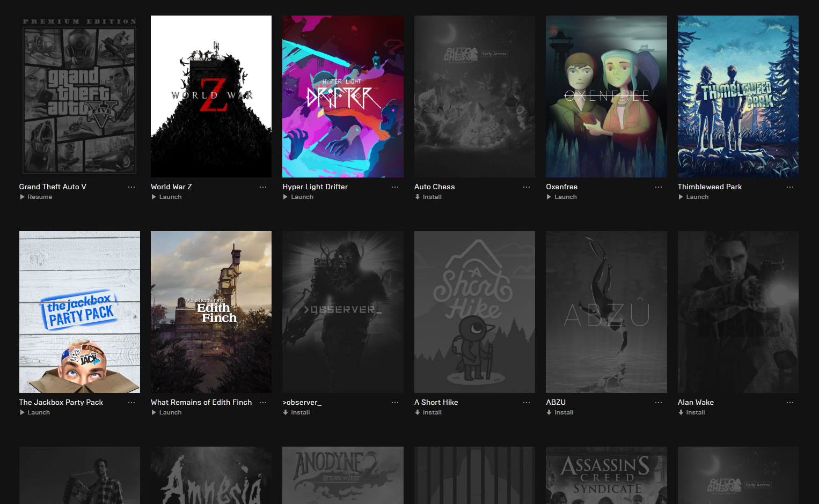Open the three-dot menu for Thimbleweed Park
819x504 pixels.
pyautogui.click(x=790, y=187)
